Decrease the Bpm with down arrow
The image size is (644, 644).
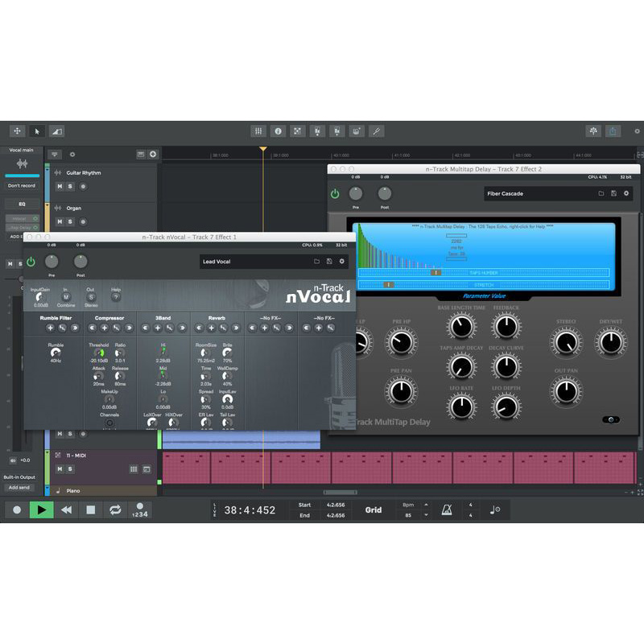click(x=426, y=514)
